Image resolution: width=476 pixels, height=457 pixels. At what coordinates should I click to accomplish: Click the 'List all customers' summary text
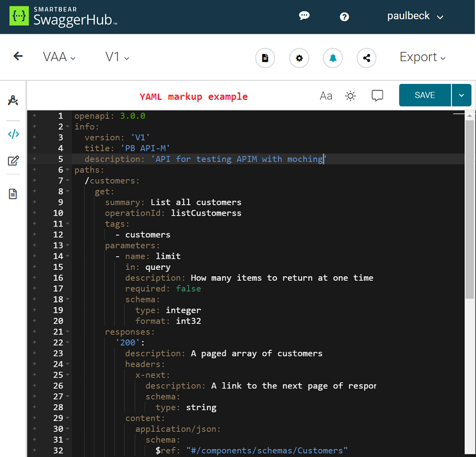pyautogui.click(x=196, y=203)
